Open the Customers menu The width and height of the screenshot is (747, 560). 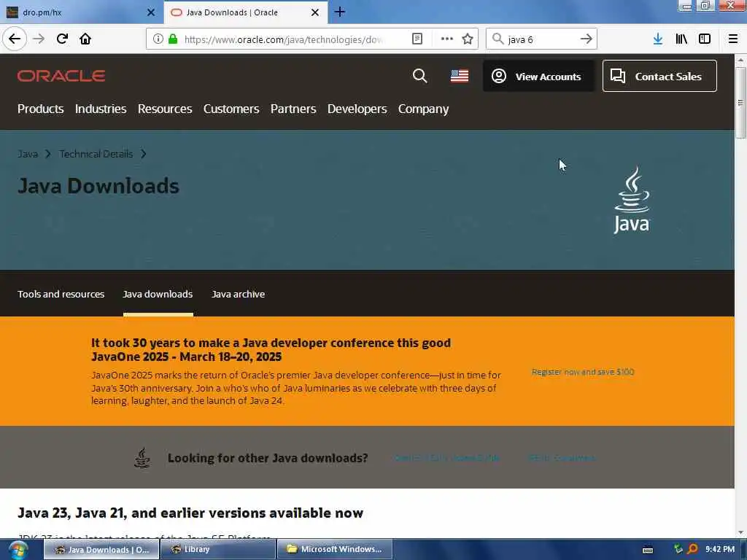pyautogui.click(x=231, y=109)
